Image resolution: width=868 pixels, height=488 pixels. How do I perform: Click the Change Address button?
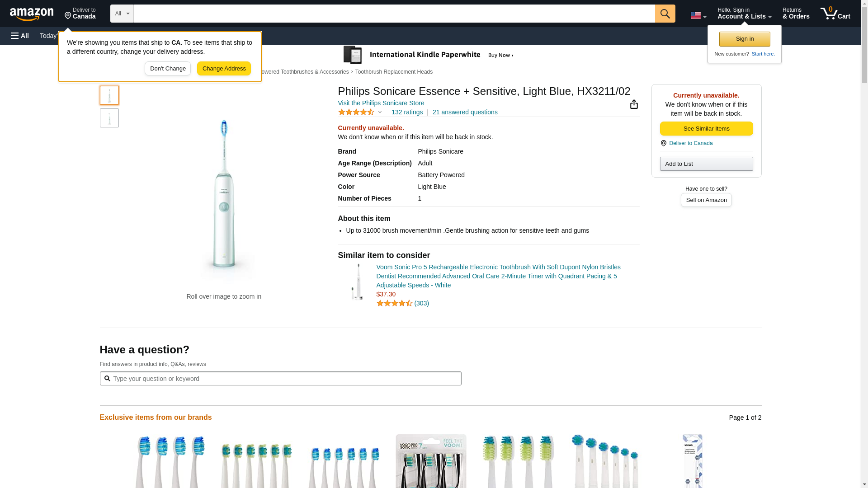coord(224,69)
